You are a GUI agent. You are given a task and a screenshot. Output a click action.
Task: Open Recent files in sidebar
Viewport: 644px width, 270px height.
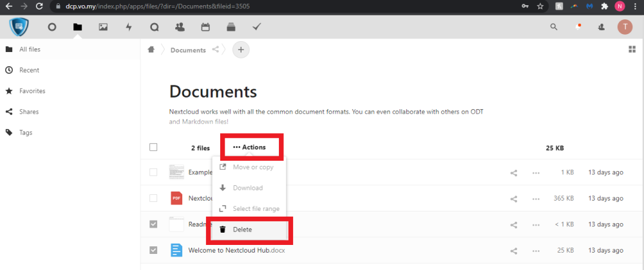tap(29, 70)
